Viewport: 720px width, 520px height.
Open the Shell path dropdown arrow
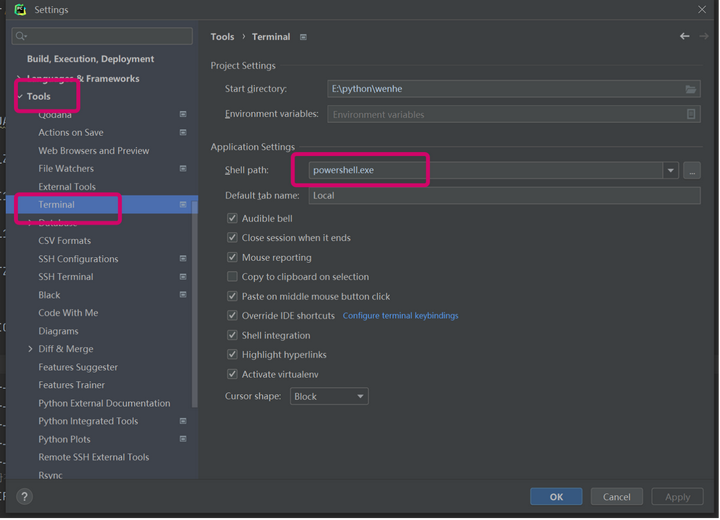pyautogui.click(x=671, y=171)
